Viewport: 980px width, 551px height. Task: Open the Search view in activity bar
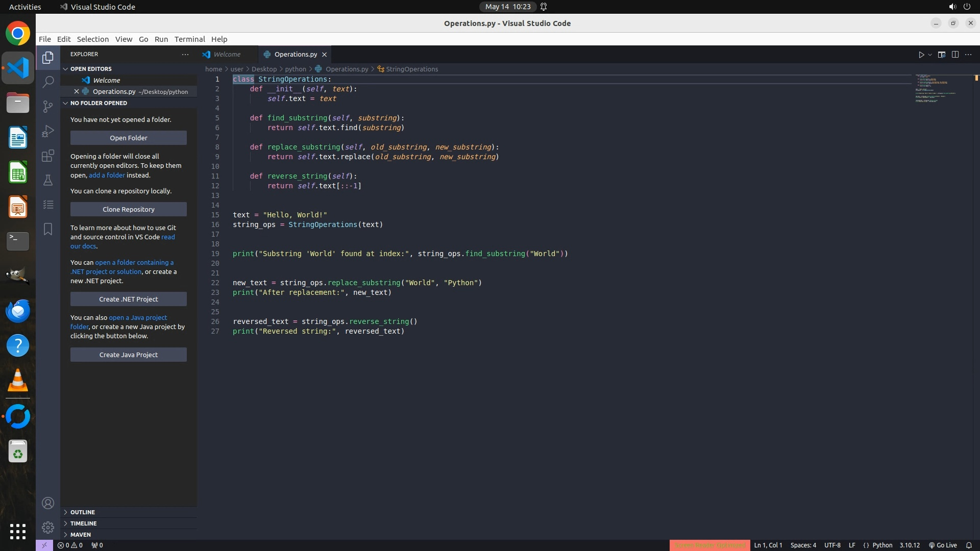click(48, 82)
